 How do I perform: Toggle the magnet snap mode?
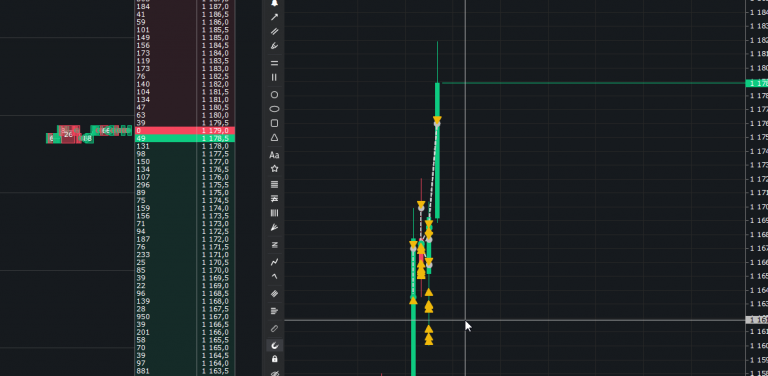coord(274,345)
